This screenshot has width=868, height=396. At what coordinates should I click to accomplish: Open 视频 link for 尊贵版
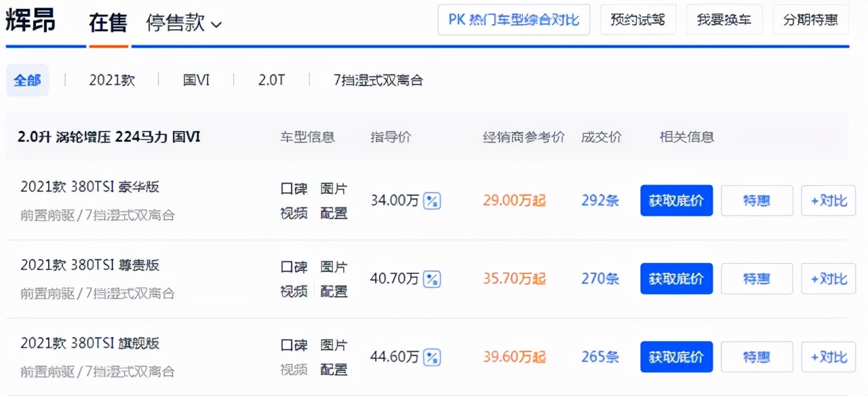click(294, 292)
